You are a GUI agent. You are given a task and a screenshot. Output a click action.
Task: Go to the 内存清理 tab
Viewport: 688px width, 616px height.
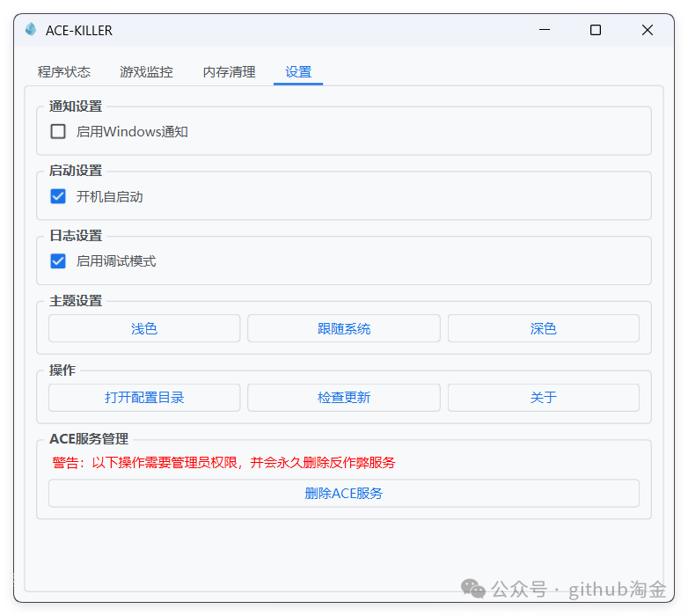coord(229,71)
